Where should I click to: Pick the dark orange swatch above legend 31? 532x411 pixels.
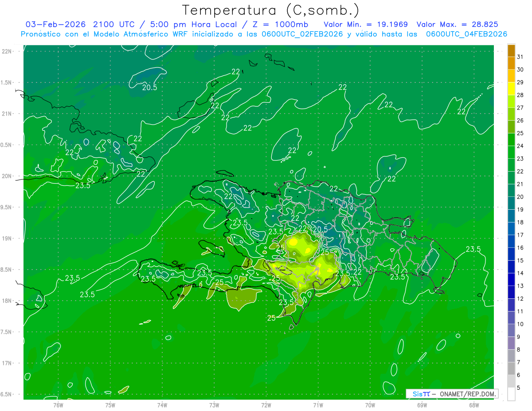click(x=511, y=51)
